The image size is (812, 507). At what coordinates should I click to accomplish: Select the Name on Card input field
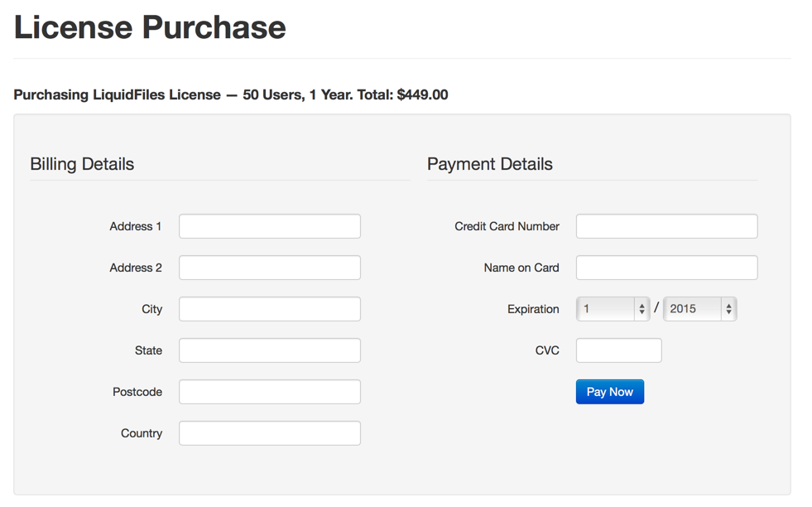666,267
